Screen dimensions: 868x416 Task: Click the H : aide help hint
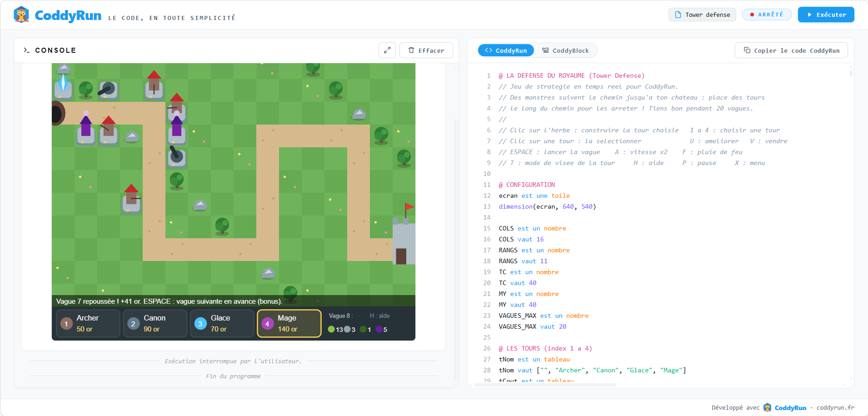pos(379,316)
